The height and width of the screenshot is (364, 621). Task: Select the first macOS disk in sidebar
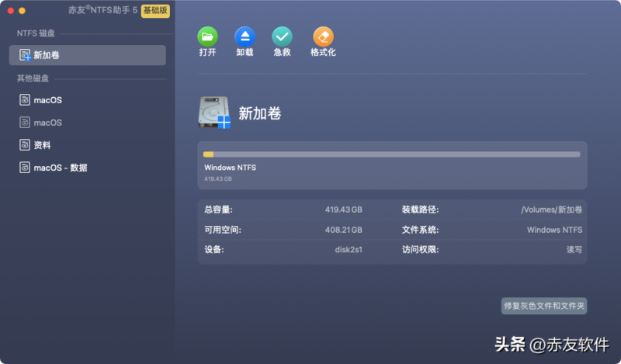[x=47, y=100]
